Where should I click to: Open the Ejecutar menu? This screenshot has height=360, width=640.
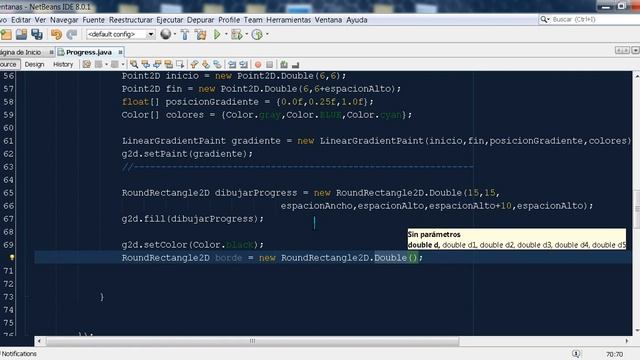[169, 20]
